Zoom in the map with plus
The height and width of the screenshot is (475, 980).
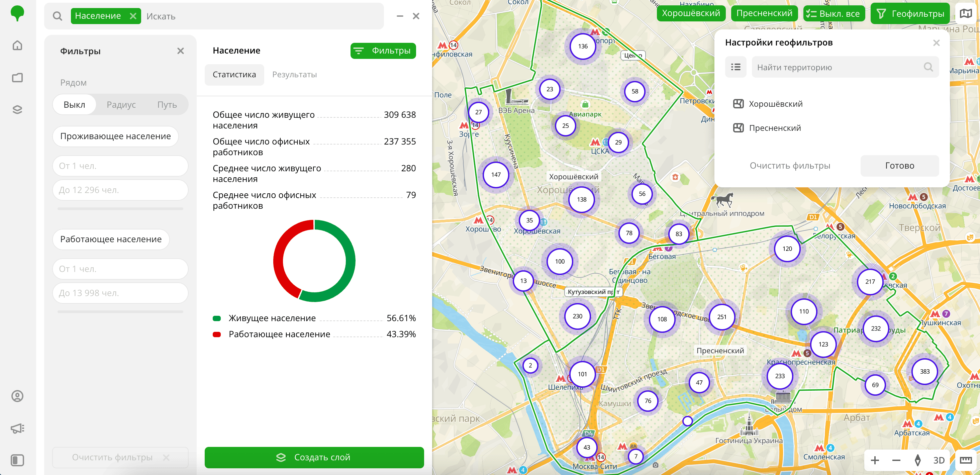point(875,460)
